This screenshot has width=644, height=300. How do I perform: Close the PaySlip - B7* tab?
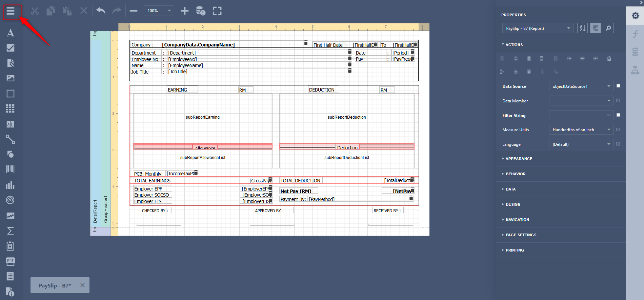[x=82, y=285]
